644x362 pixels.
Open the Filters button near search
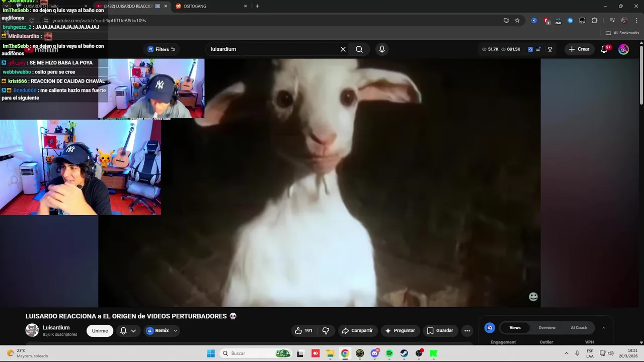pyautogui.click(x=162, y=49)
